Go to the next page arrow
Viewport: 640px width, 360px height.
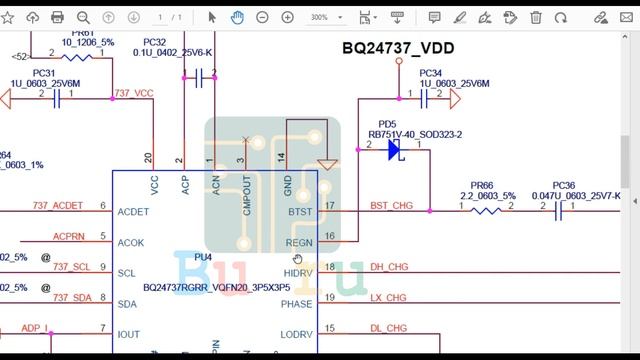[x=133, y=18]
